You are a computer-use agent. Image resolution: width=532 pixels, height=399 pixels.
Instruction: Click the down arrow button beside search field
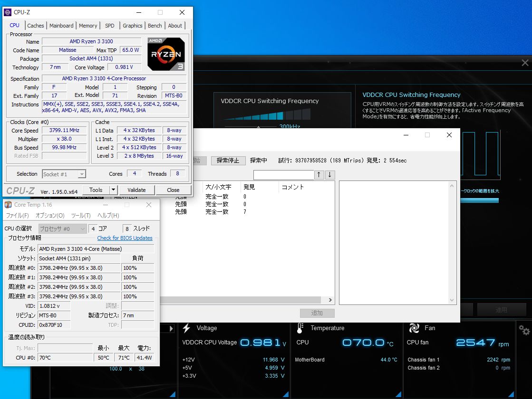330,175
